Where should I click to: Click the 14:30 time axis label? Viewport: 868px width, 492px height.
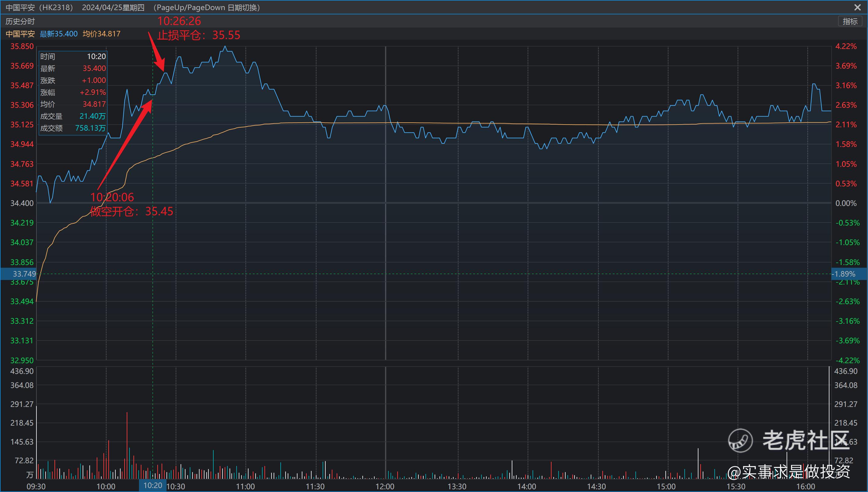pos(597,486)
